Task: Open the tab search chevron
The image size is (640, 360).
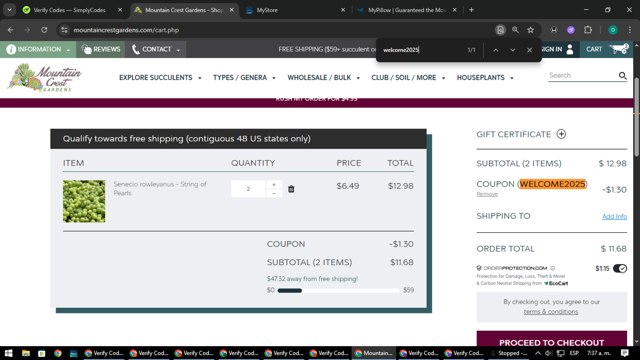Action: click(9, 10)
